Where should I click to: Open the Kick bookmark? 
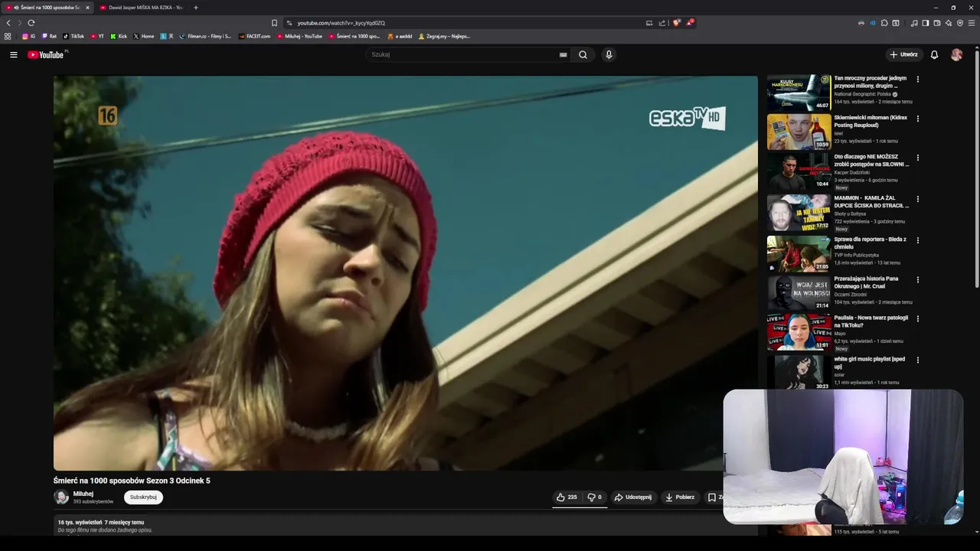tap(119, 36)
